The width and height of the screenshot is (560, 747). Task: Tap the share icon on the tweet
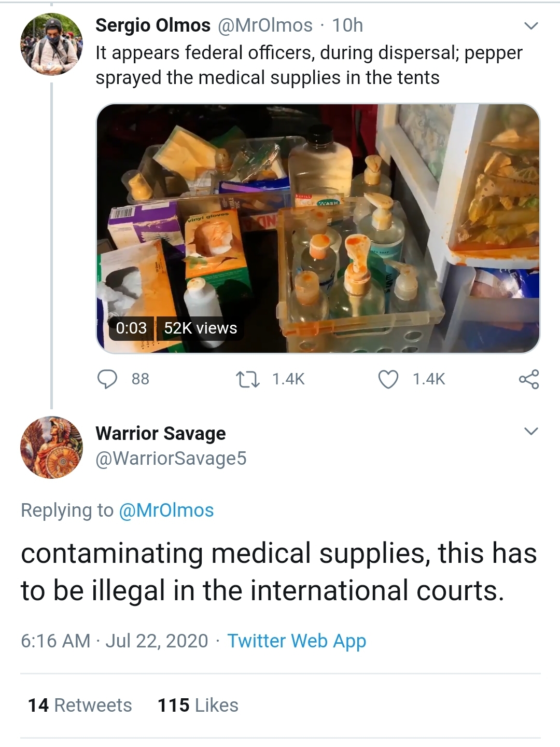point(529,379)
